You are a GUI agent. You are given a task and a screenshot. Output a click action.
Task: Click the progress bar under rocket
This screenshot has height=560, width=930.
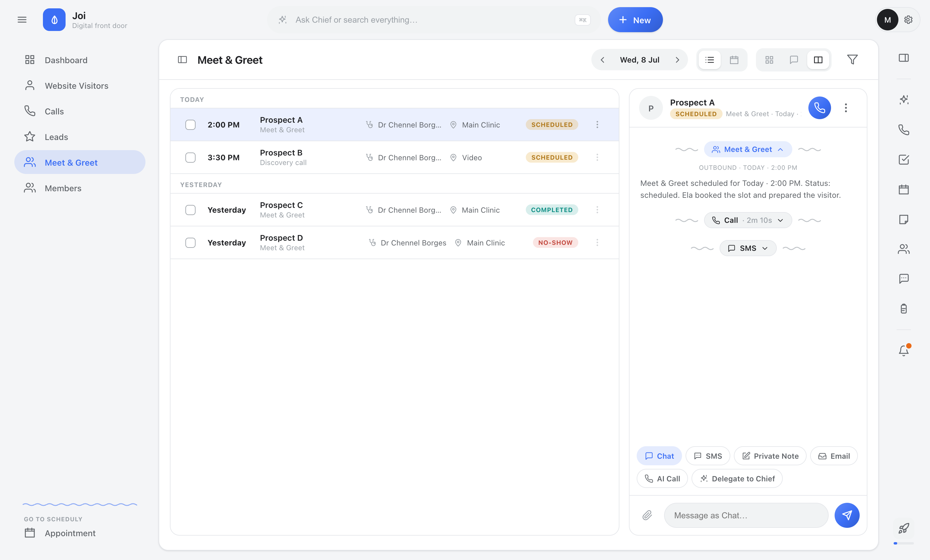coord(903,543)
